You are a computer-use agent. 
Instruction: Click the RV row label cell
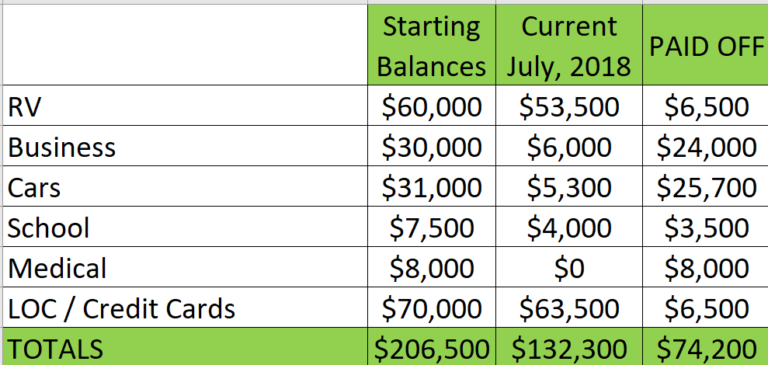pos(185,105)
